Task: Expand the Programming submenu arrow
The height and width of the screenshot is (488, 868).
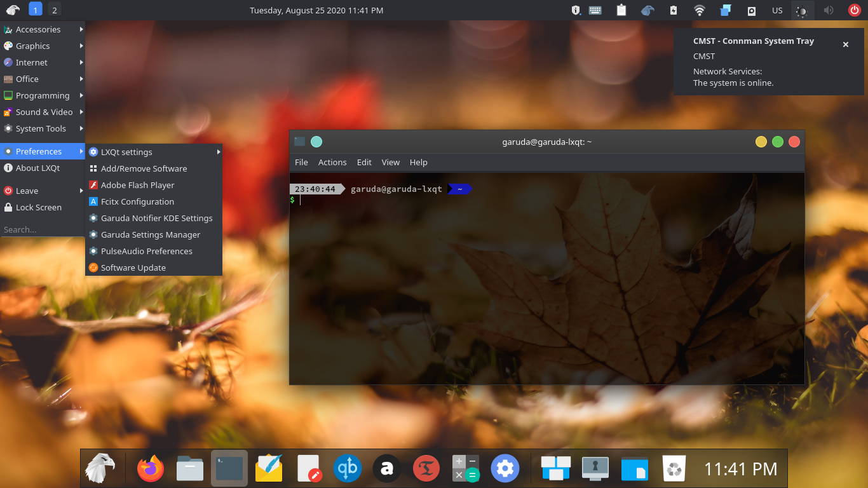Action: tap(81, 95)
